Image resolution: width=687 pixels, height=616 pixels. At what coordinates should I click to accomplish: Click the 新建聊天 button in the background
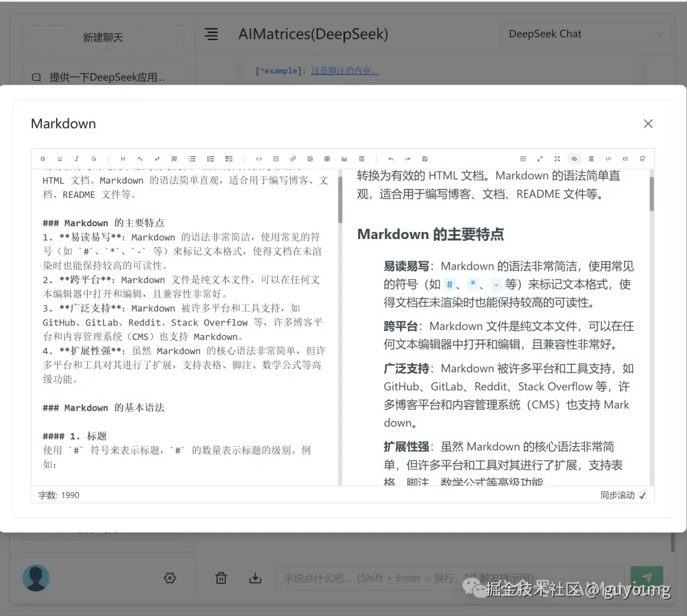pyautogui.click(x=102, y=38)
